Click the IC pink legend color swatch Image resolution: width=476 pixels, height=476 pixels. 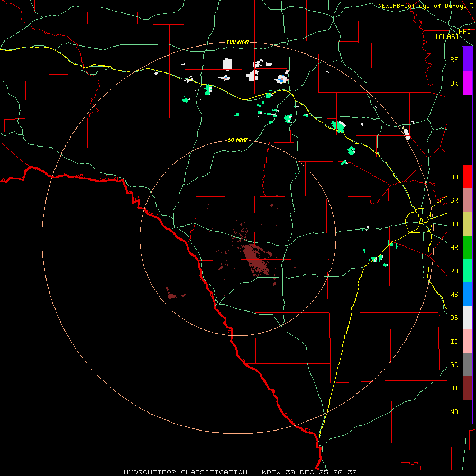pos(467,341)
